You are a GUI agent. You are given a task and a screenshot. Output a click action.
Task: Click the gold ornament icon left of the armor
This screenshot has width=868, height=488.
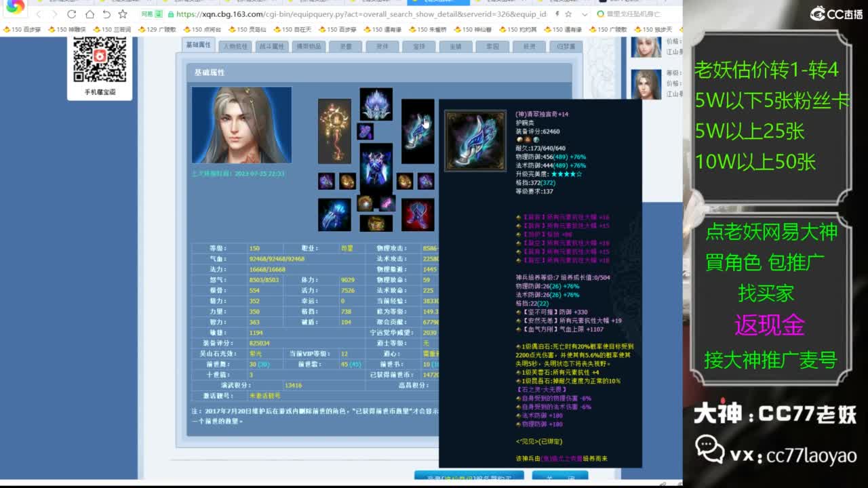click(348, 181)
